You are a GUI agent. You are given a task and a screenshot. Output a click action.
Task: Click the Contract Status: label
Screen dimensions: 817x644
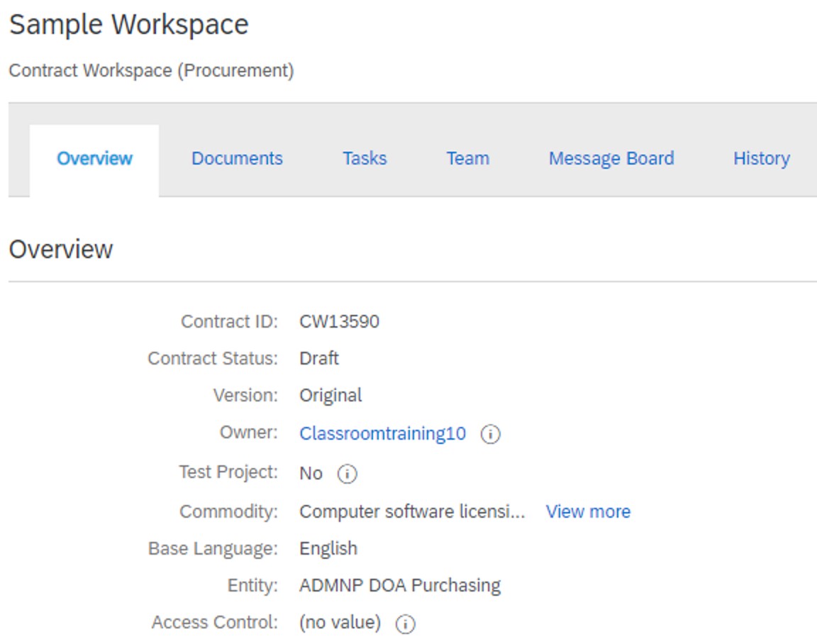click(213, 358)
